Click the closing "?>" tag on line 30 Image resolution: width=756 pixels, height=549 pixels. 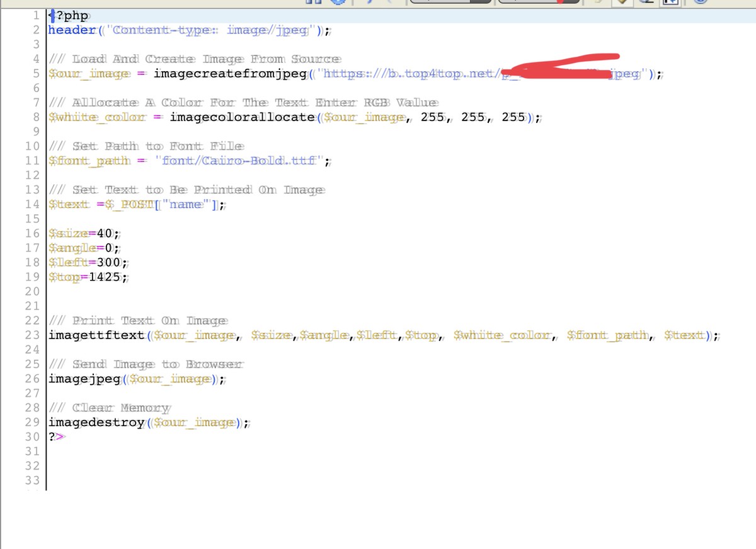coord(57,436)
